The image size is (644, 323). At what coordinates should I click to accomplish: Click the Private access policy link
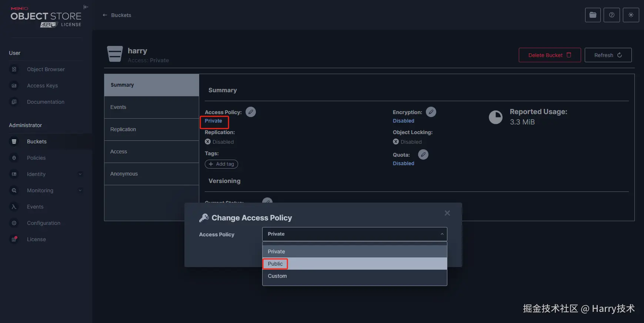213,121
